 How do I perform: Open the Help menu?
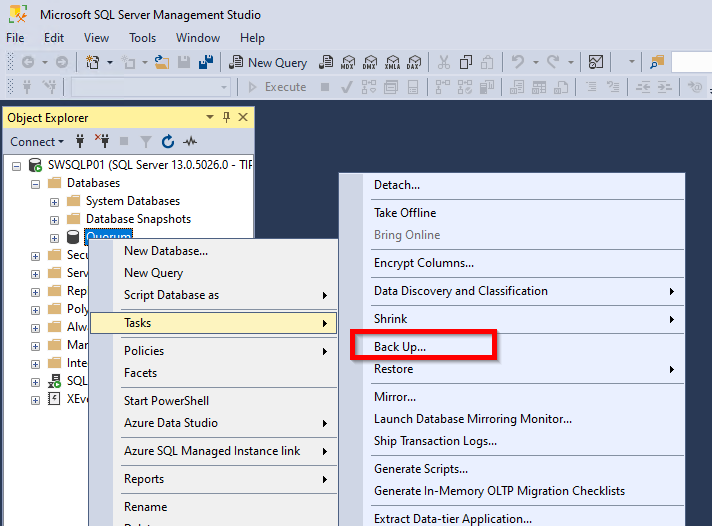[252, 38]
